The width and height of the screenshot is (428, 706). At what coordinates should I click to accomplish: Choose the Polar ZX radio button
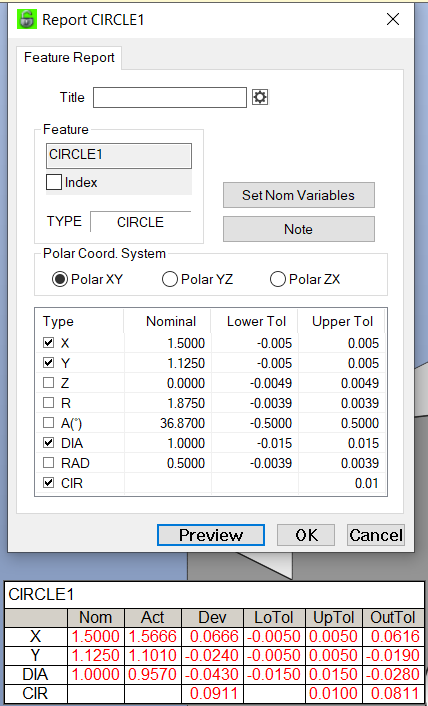pyautogui.click(x=278, y=280)
